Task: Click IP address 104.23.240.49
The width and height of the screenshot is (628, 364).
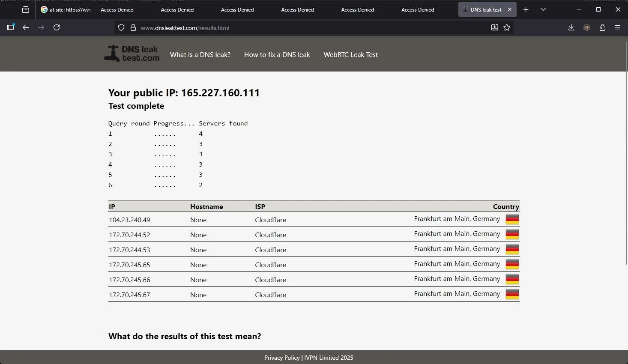Action: tap(129, 220)
